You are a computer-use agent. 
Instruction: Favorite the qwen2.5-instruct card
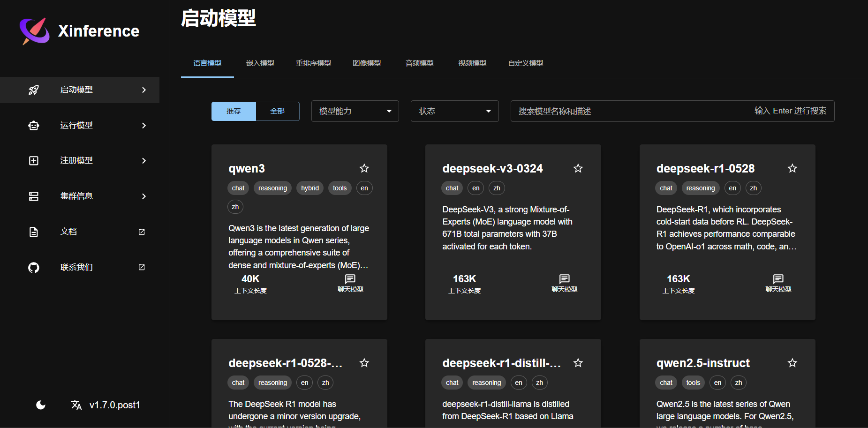793,363
